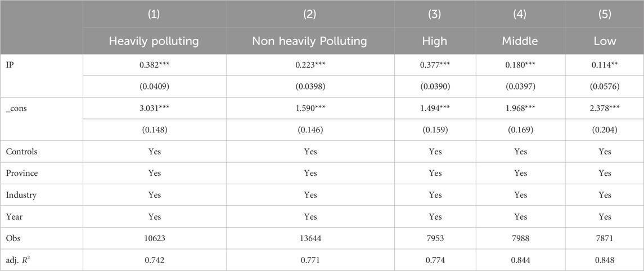The width and height of the screenshot is (644, 271).
Task: Click the High column header
Action: [435, 41]
